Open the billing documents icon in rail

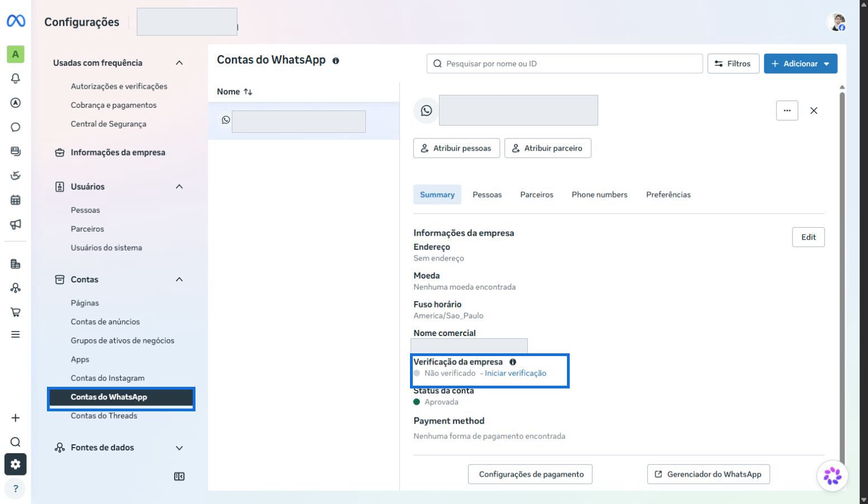[16, 264]
